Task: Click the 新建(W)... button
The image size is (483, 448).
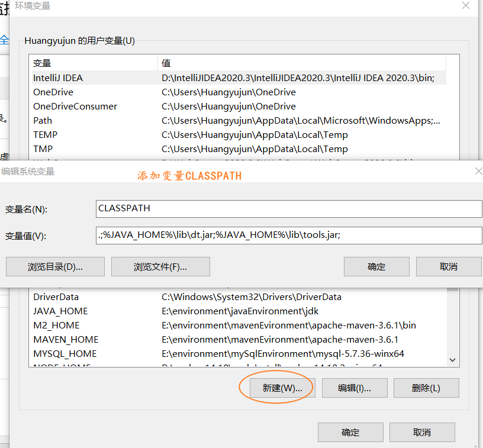Action: (x=282, y=388)
